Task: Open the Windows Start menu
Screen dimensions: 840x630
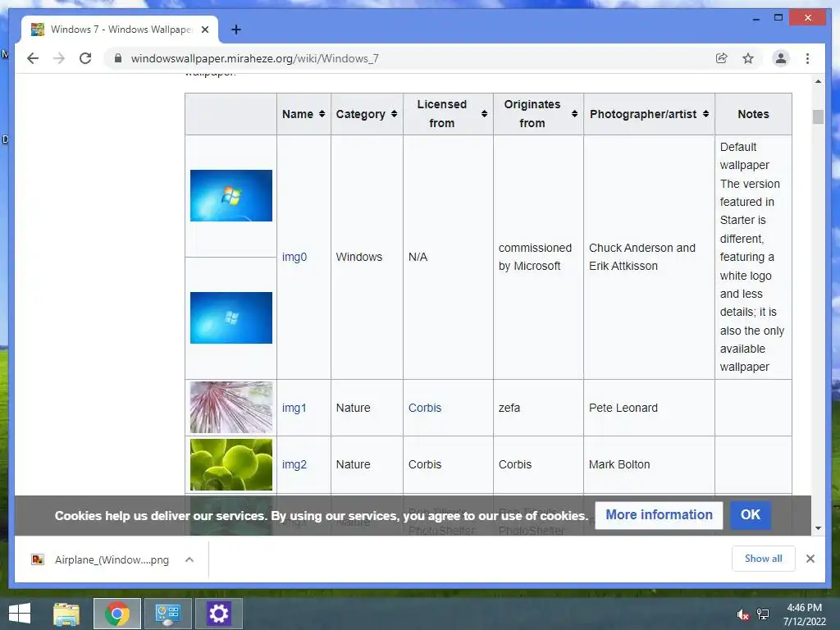Action: click(x=20, y=614)
